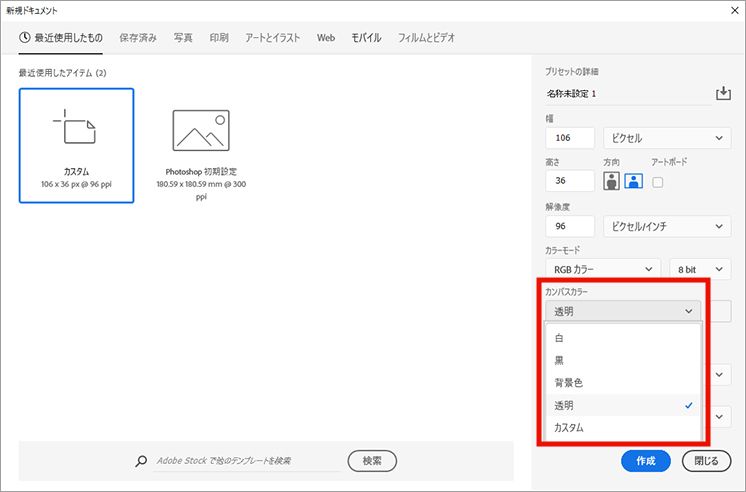Click the 最近使用したアイテム (2) heading
746x492 pixels.
point(62,73)
